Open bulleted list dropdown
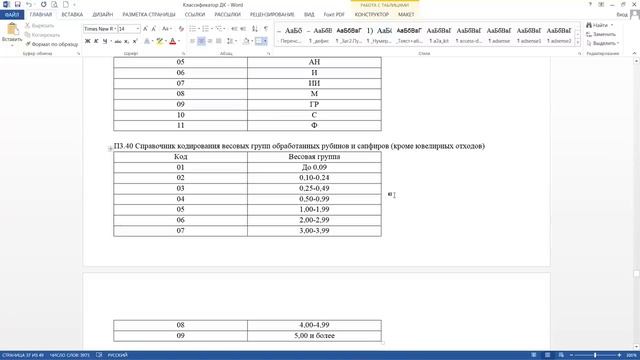This screenshot has width=640, height=360. point(199,29)
